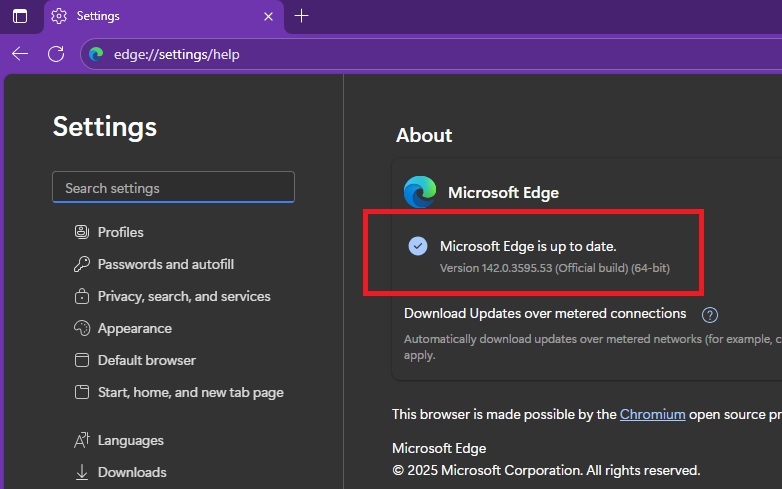
Task: Open Passwords and autofill settings
Action: [166, 264]
